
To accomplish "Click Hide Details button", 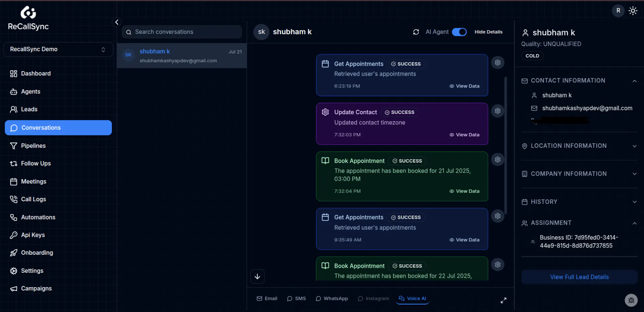I will [488, 32].
